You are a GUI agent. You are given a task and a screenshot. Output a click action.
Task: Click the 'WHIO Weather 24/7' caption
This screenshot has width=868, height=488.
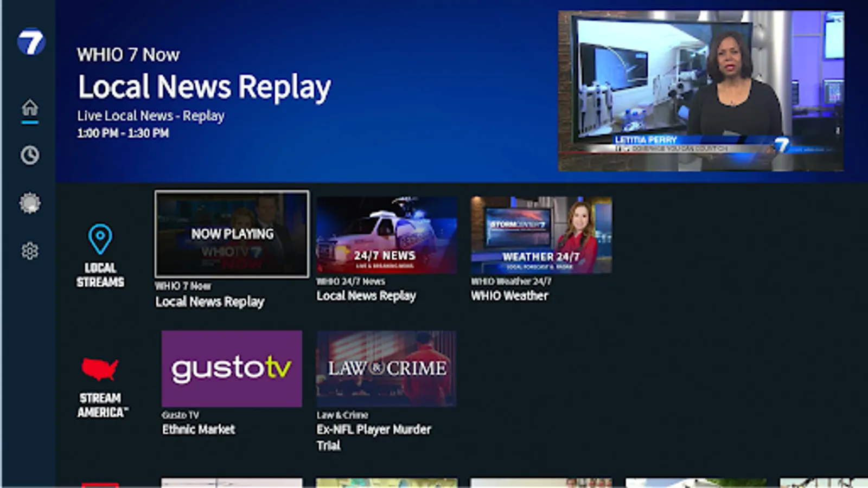pos(511,281)
